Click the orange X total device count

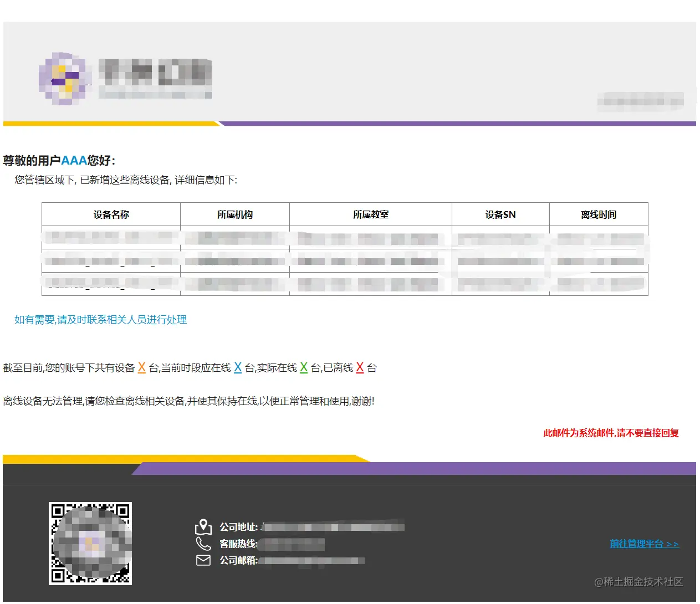[x=141, y=367]
